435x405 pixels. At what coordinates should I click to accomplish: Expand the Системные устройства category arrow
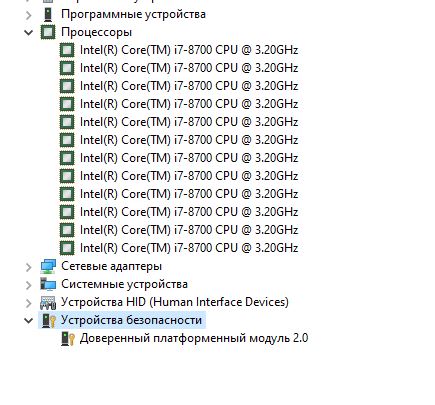pos(29,285)
